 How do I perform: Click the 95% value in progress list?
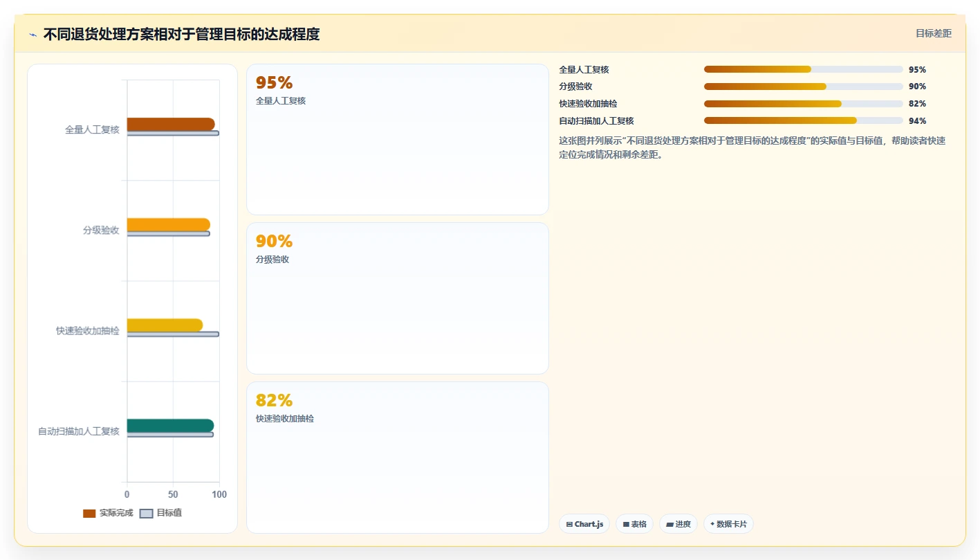point(917,70)
